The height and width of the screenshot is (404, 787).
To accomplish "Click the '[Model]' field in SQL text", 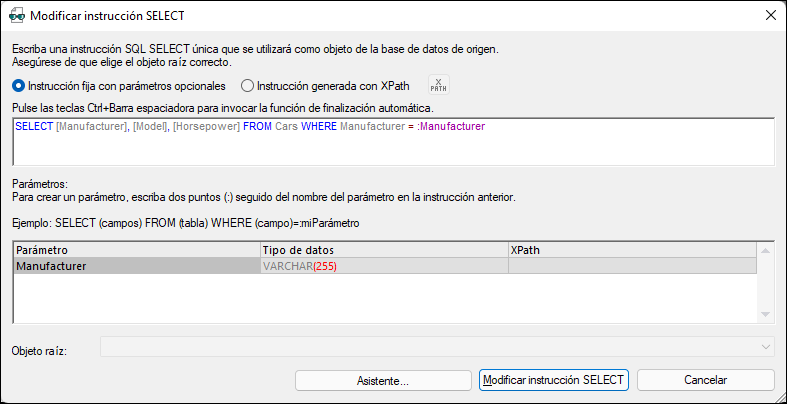I will pos(150,127).
